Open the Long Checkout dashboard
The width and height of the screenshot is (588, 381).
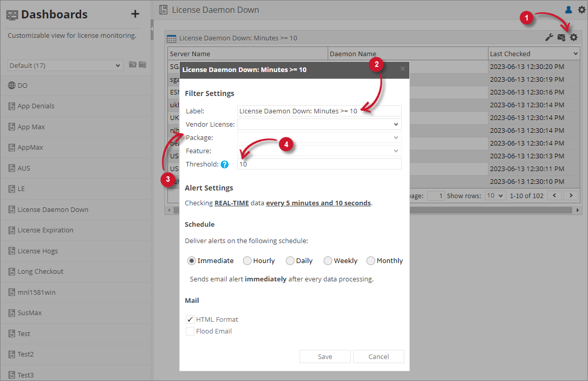(75, 271)
